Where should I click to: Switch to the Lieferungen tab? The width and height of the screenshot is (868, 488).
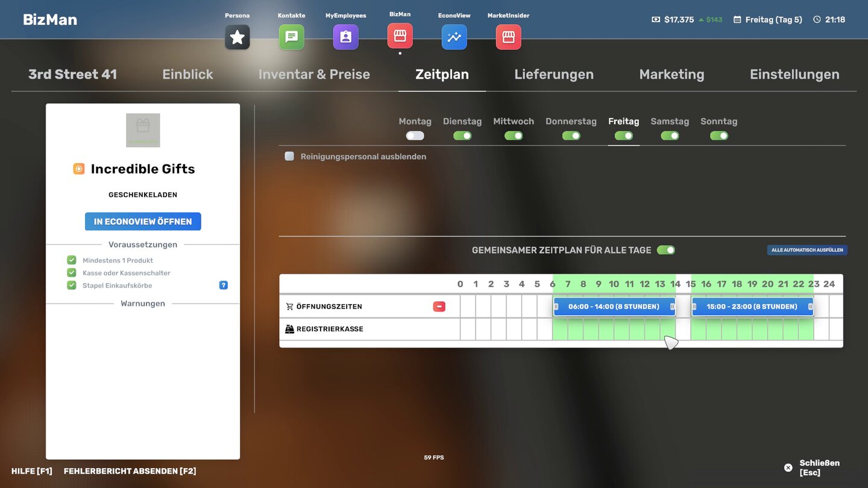(x=553, y=74)
